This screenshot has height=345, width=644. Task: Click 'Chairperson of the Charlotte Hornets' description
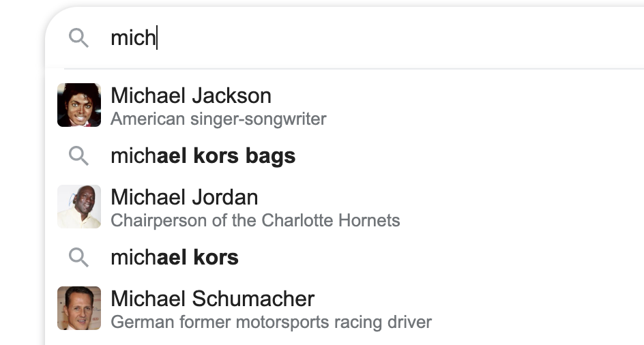[255, 220]
